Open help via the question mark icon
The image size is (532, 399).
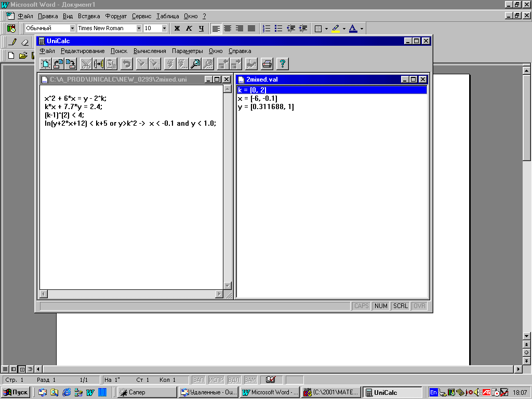click(283, 64)
